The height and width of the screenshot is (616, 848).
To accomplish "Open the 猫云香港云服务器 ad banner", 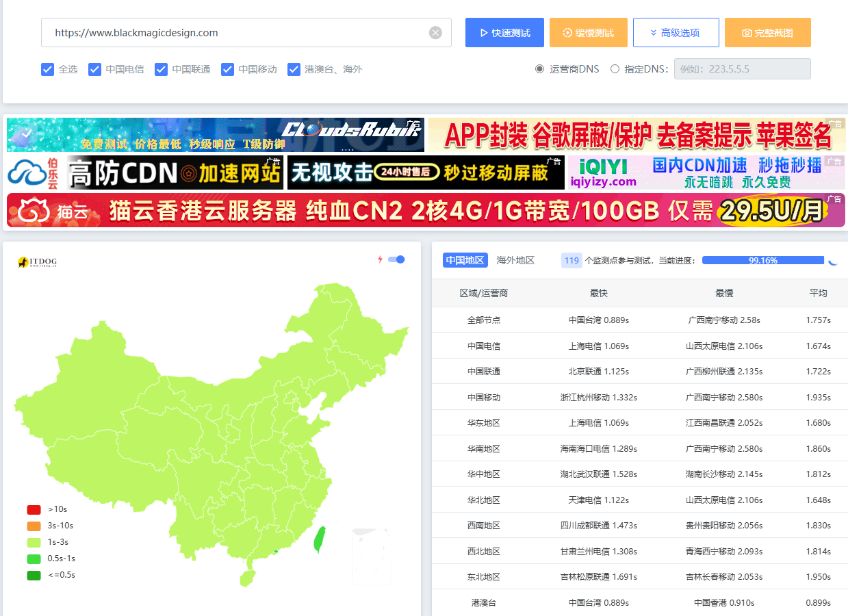I will (x=426, y=210).
